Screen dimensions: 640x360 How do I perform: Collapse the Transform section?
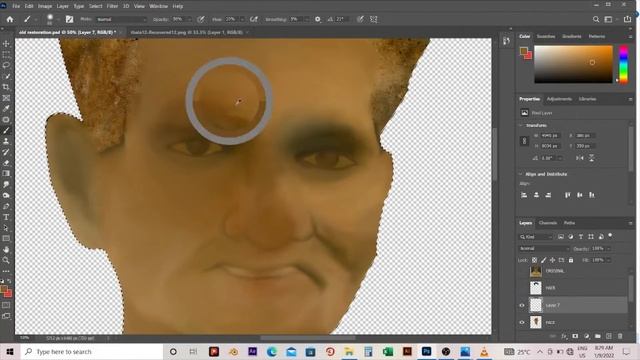(520, 125)
